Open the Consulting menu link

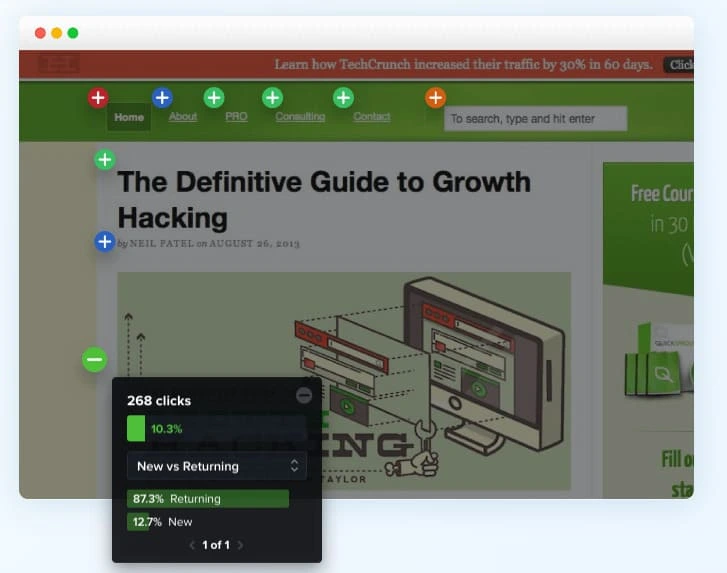pos(300,117)
